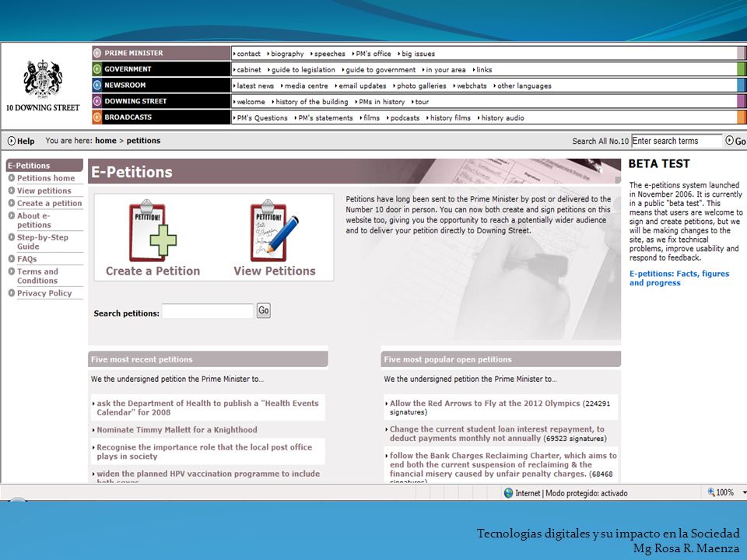Open the podcasts link
The height and width of the screenshot is (560, 747).
(x=405, y=117)
